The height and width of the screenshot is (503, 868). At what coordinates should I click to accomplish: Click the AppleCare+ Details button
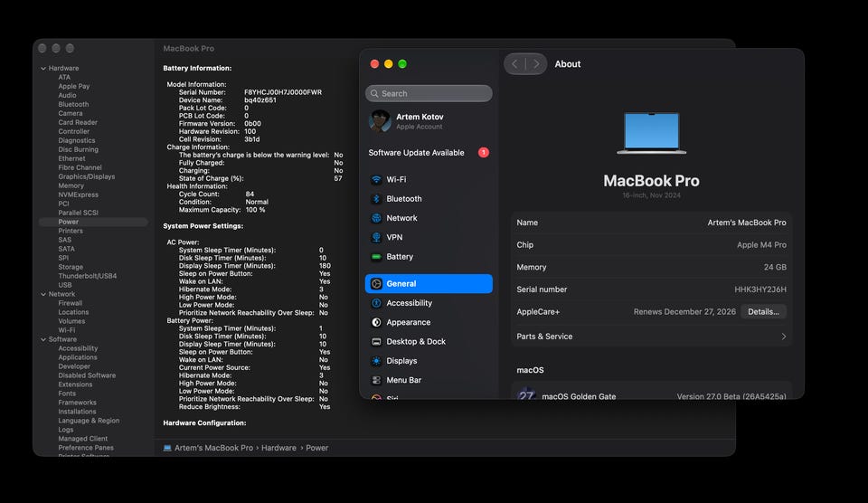click(x=763, y=312)
